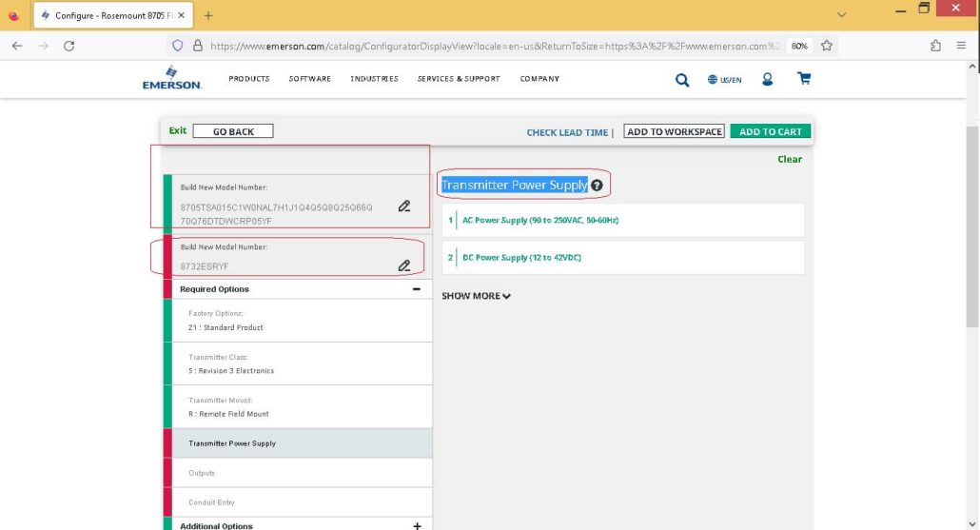The height and width of the screenshot is (530, 980).
Task: Open the site search magnifier icon
Action: click(682, 79)
